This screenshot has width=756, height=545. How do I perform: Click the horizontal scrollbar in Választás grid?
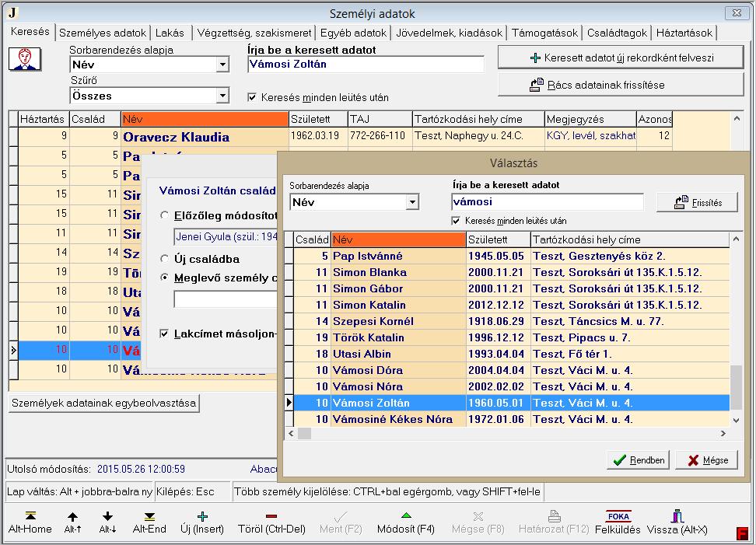click(508, 434)
